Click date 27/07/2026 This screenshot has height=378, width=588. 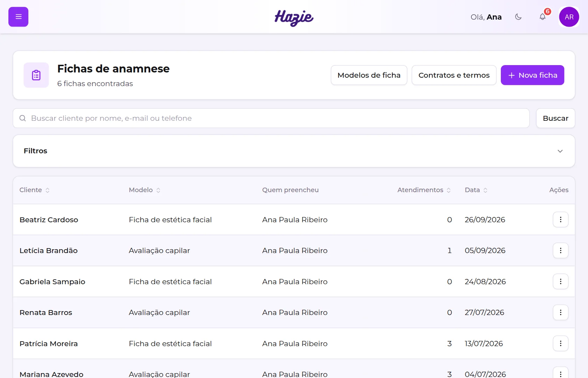(484, 313)
